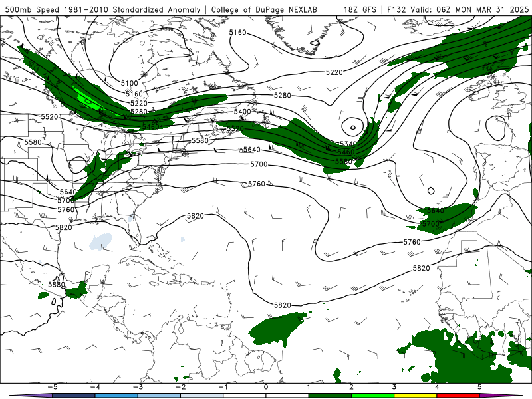
Task: Click the '5820' label over West Africa
Action: [x=422, y=269]
